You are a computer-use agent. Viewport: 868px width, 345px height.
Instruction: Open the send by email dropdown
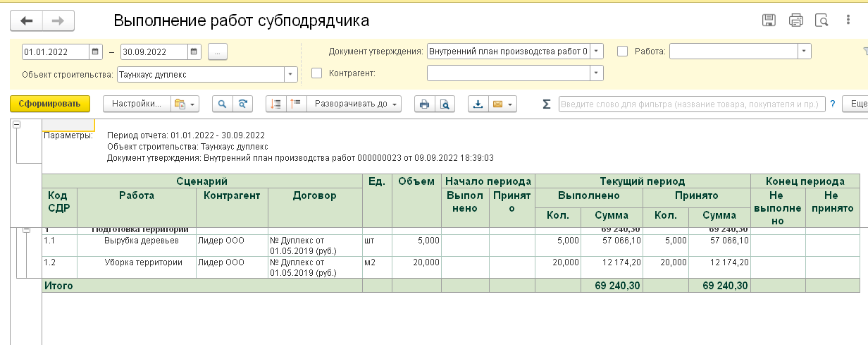point(502,104)
